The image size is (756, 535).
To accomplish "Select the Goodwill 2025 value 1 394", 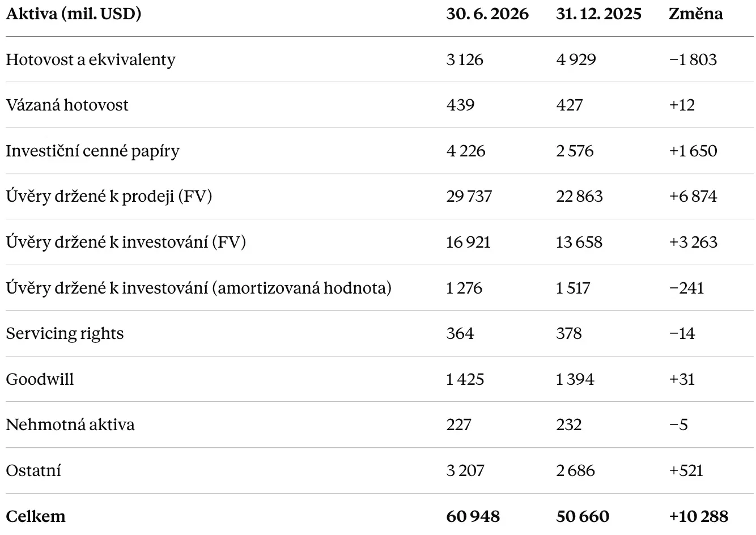I will [x=575, y=379].
